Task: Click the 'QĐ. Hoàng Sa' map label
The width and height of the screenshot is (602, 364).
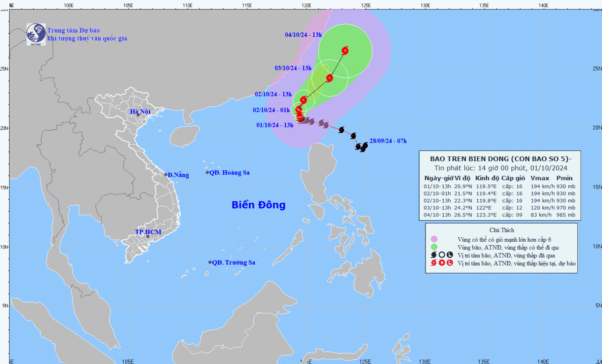Action: [229, 173]
